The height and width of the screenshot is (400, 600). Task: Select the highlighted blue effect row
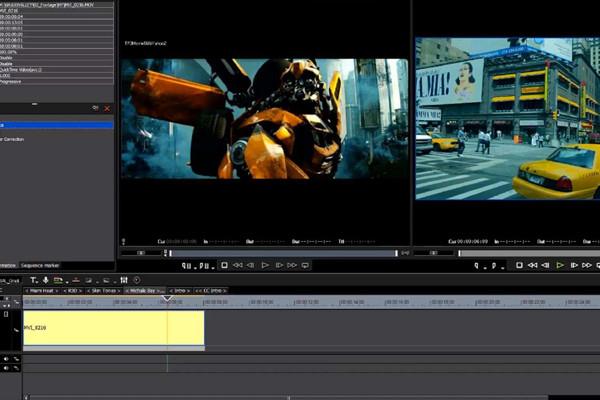click(x=56, y=125)
